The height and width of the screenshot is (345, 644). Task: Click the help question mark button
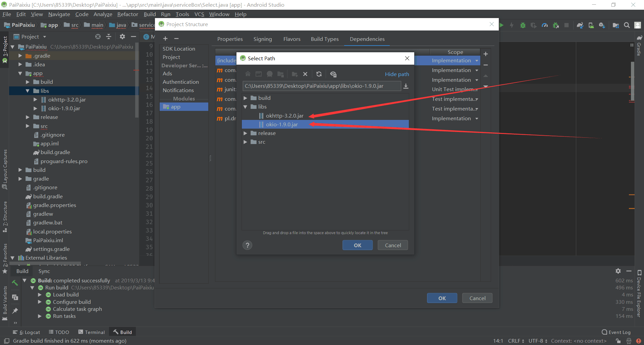[247, 245]
